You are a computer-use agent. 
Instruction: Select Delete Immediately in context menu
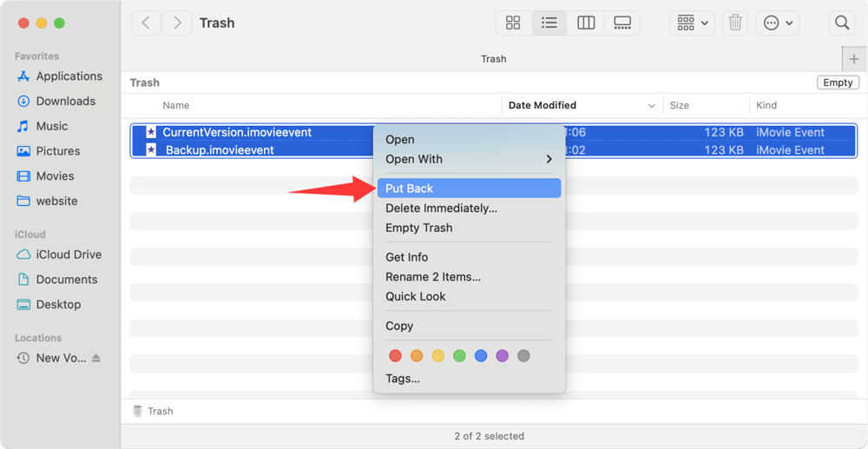pyautogui.click(x=441, y=208)
